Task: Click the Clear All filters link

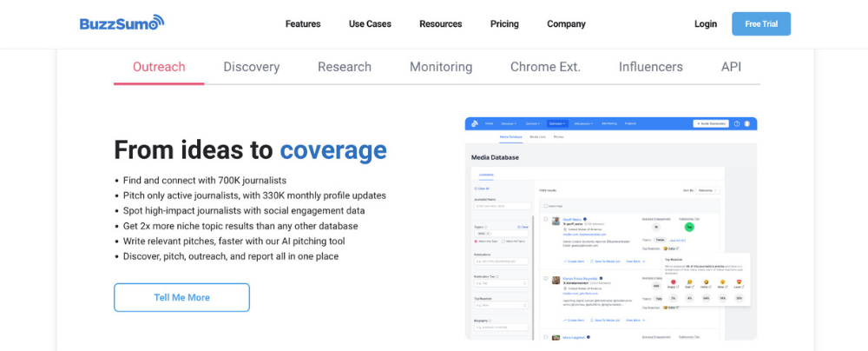Action: (482, 189)
